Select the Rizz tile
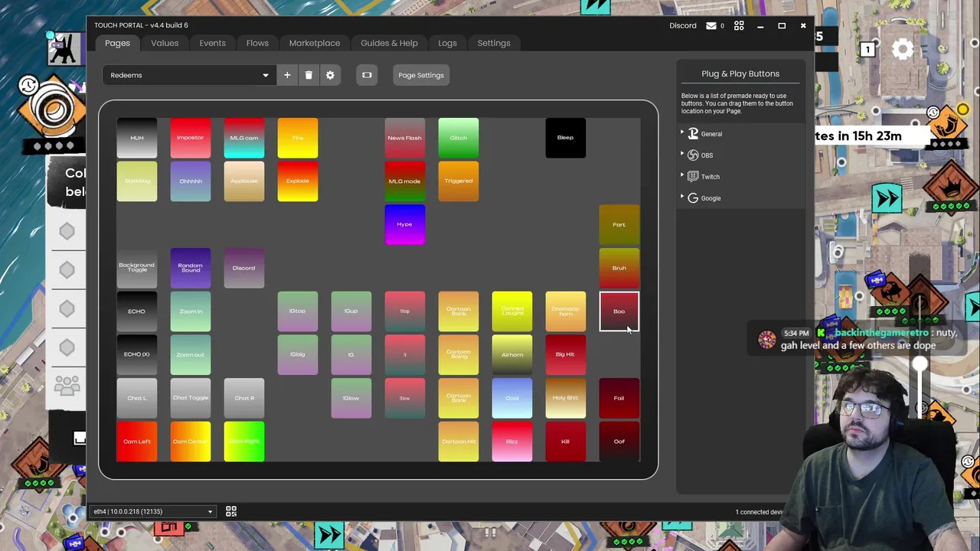Image resolution: width=980 pixels, height=551 pixels. (512, 442)
